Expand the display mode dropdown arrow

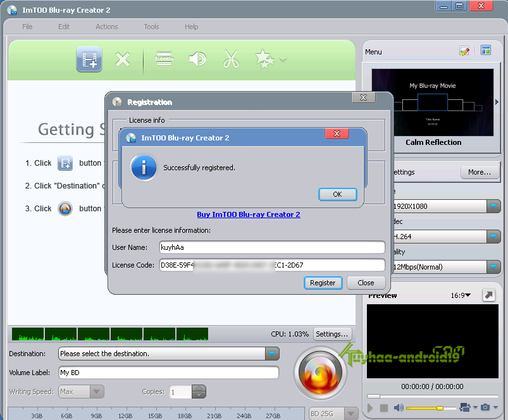[x=475, y=407]
